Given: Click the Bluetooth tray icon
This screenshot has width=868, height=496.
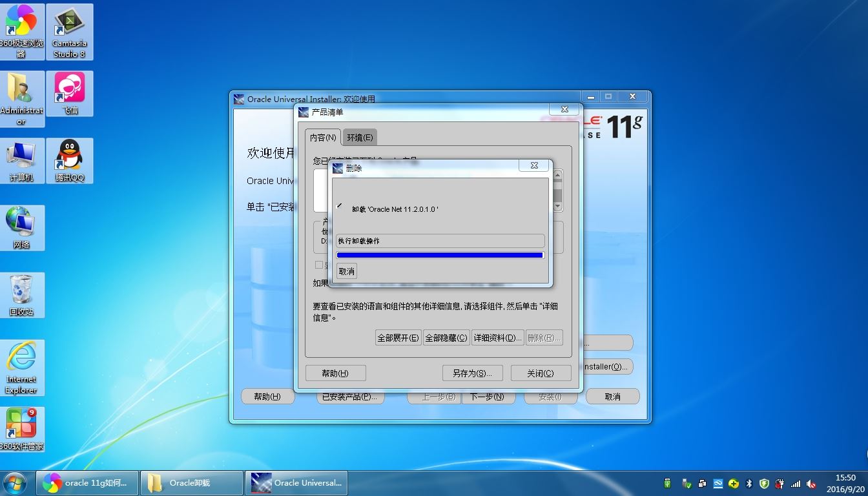Looking at the screenshot, I should click(749, 483).
